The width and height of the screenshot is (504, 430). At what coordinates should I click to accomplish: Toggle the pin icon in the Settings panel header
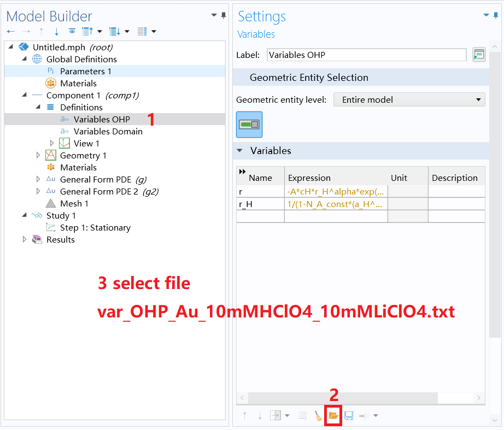pyautogui.click(x=496, y=15)
